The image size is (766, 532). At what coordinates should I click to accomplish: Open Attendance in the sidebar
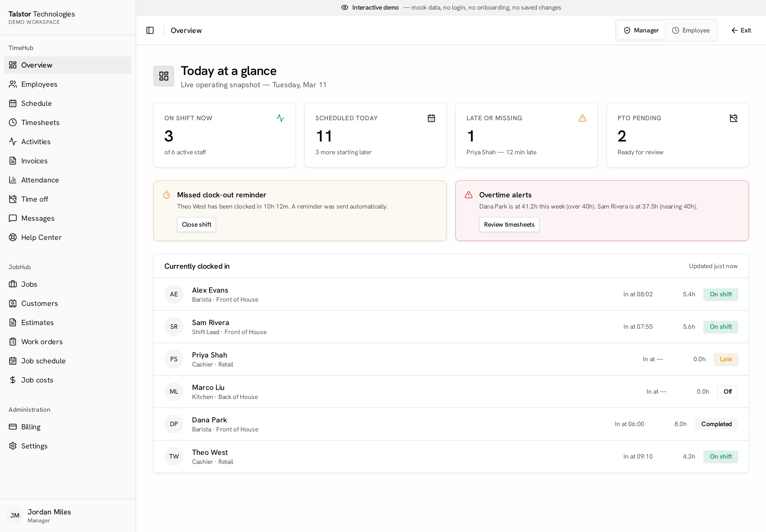[x=68, y=180]
